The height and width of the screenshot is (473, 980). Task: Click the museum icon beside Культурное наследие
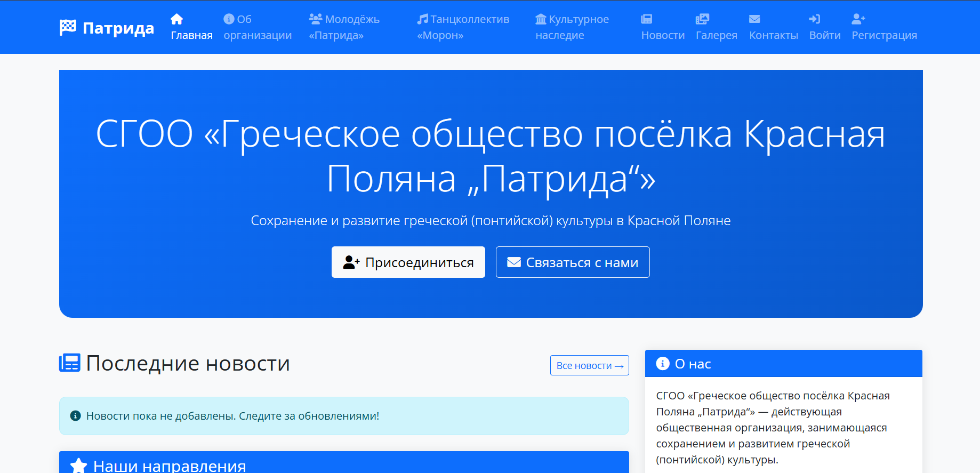[x=541, y=19]
